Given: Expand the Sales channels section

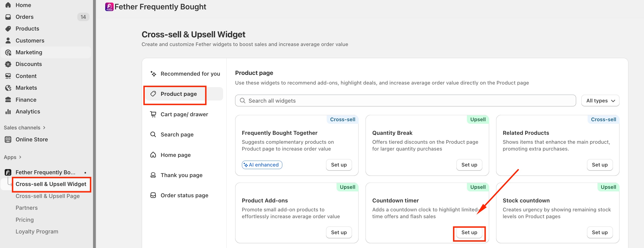Looking at the screenshot, I should pyautogui.click(x=24, y=128).
